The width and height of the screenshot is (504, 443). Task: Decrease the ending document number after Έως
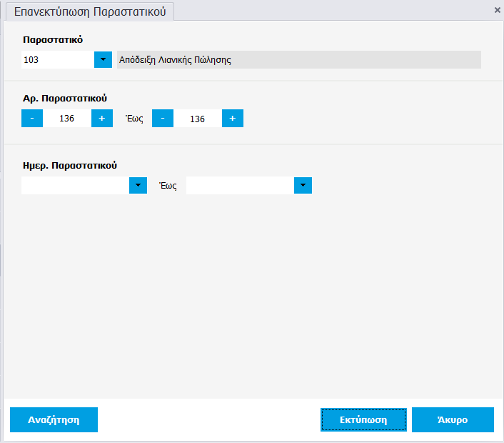pyautogui.click(x=163, y=119)
